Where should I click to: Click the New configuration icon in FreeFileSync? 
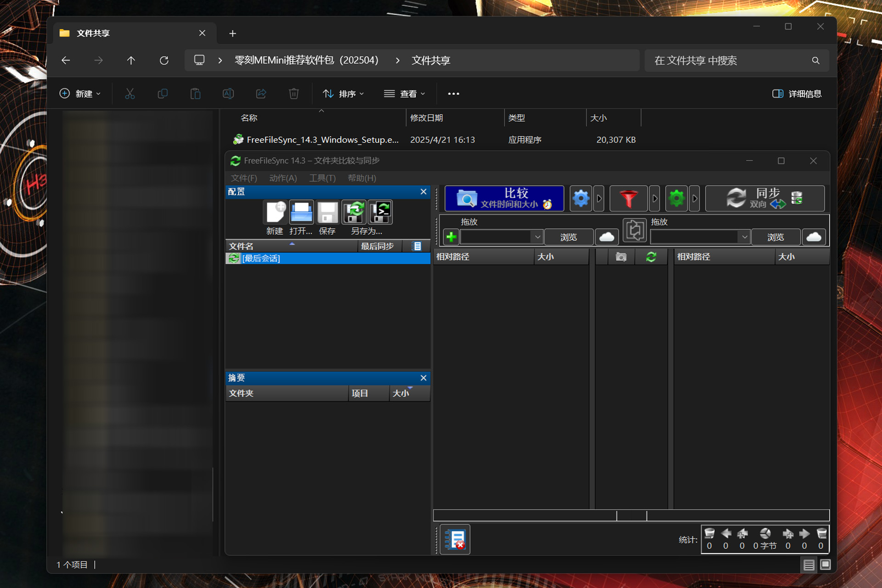275,212
